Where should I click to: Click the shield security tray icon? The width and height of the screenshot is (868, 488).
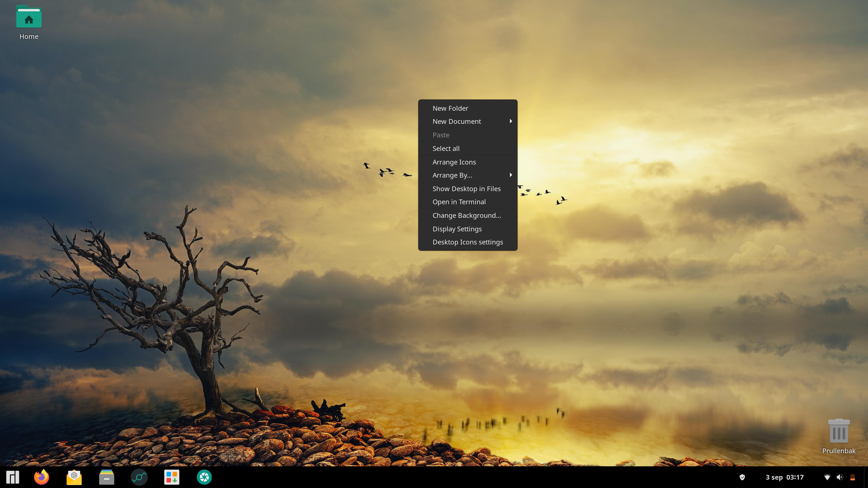(742, 477)
